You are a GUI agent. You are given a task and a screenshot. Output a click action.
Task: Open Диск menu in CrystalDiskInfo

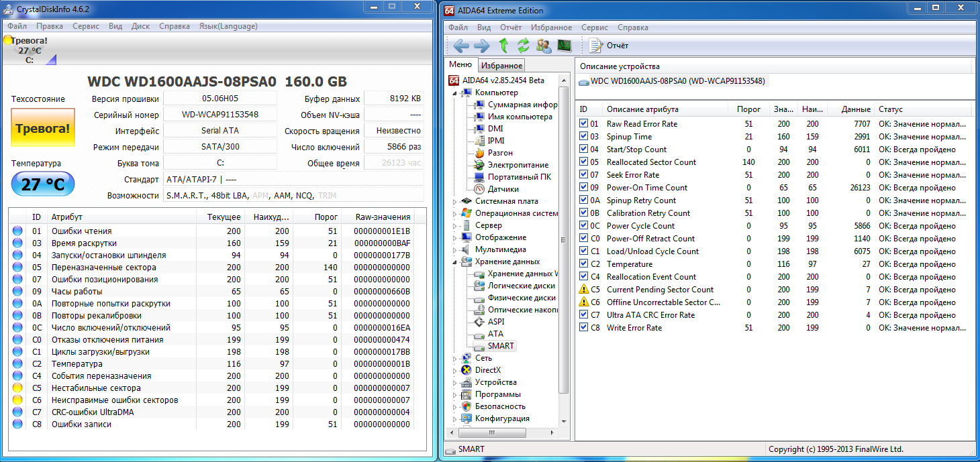click(x=141, y=26)
